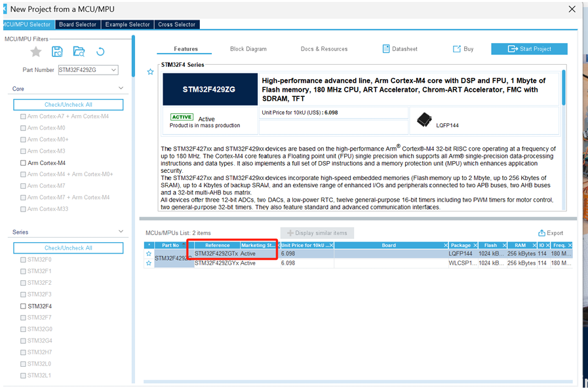Switch to the Example Selector tab

pos(128,24)
